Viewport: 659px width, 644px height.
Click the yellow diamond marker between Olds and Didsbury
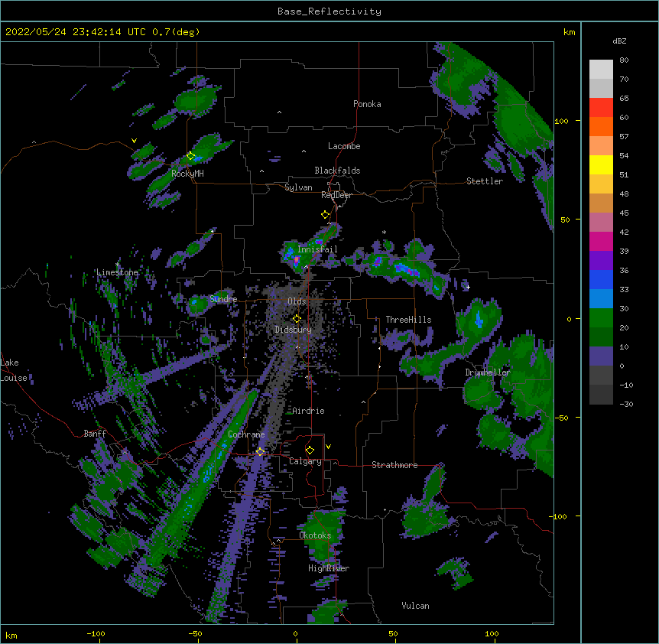(x=297, y=319)
